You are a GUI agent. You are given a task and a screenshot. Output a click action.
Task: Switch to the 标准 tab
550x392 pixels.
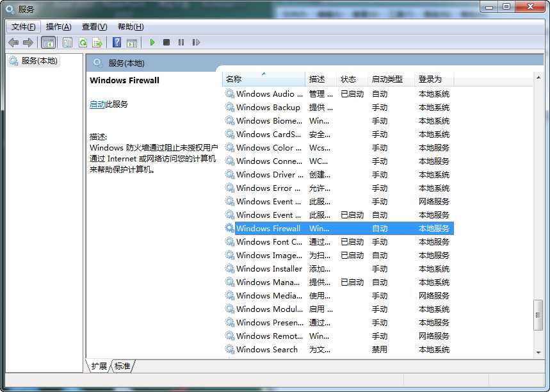coord(122,366)
